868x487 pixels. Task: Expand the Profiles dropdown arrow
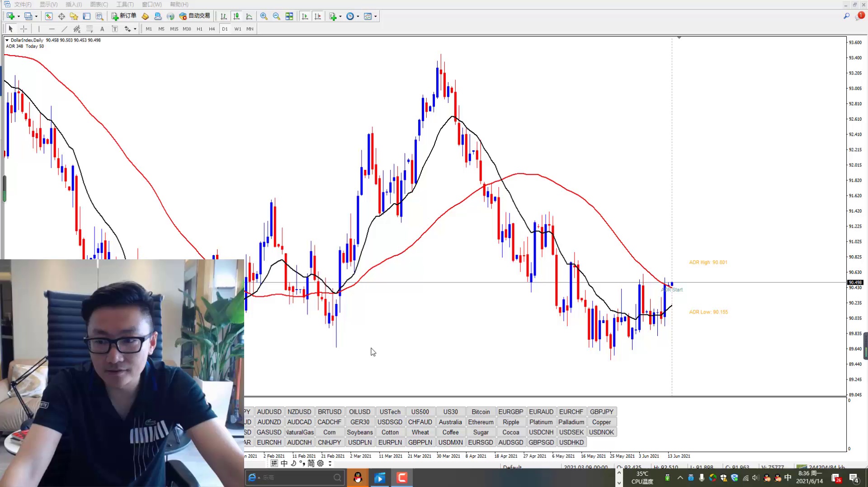36,16
